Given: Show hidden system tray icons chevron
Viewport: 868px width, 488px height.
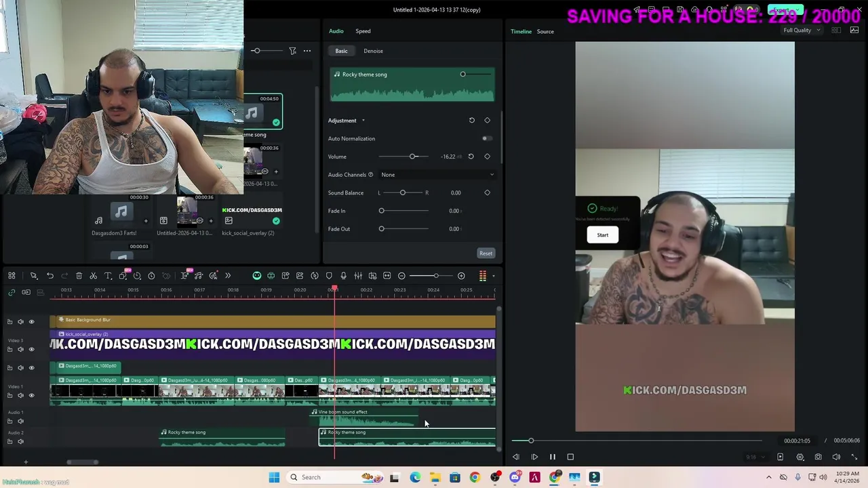Looking at the screenshot, I should click(x=768, y=477).
